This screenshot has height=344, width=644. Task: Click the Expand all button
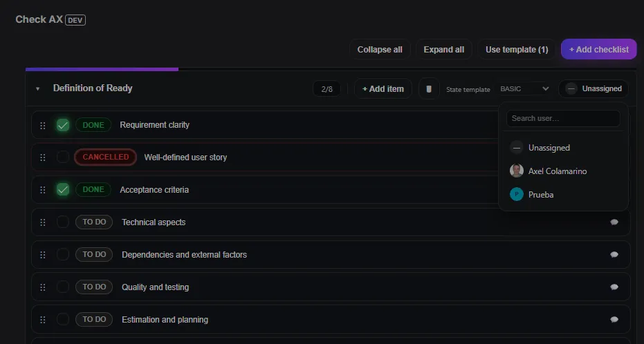tap(443, 50)
